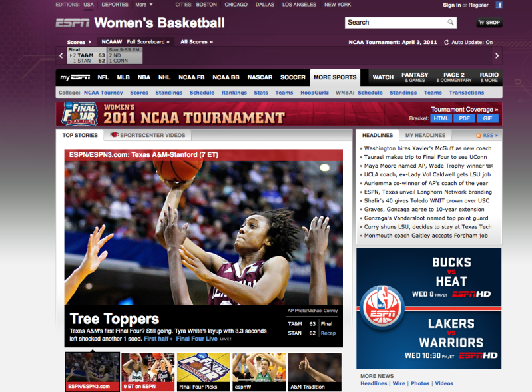Open the Shop cart button
The height and width of the screenshot is (392, 532).
[489, 23]
